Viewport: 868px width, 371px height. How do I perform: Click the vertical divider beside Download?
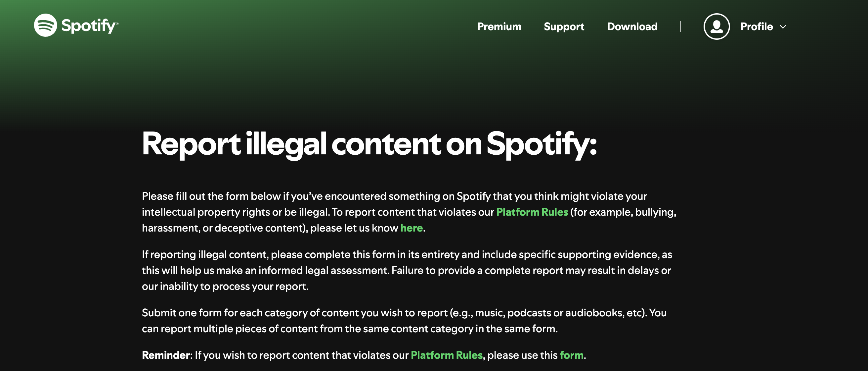tap(681, 26)
